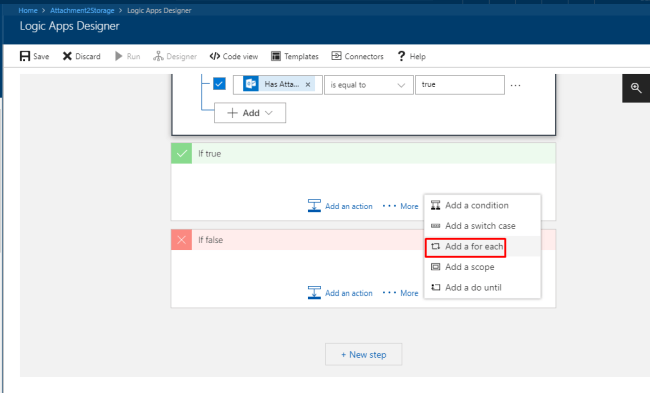Open More in the If false branch
This screenshot has width=650, height=393.
[x=400, y=293]
